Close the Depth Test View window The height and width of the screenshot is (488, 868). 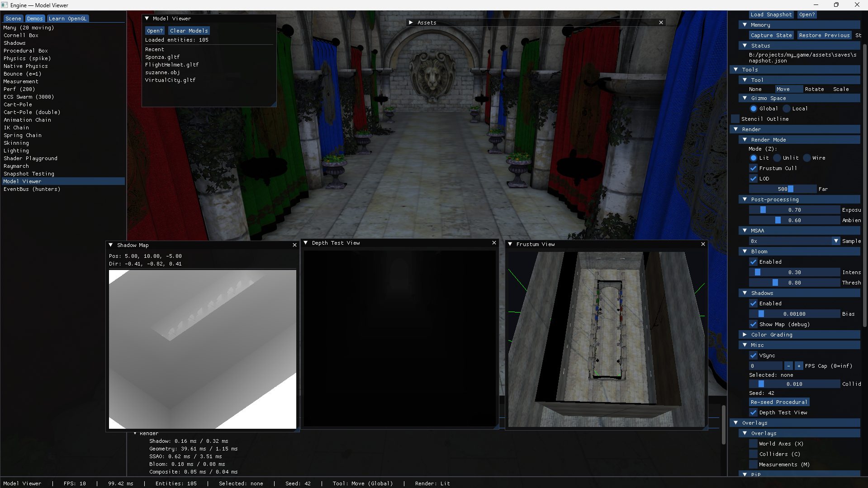(x=494, y=243)
